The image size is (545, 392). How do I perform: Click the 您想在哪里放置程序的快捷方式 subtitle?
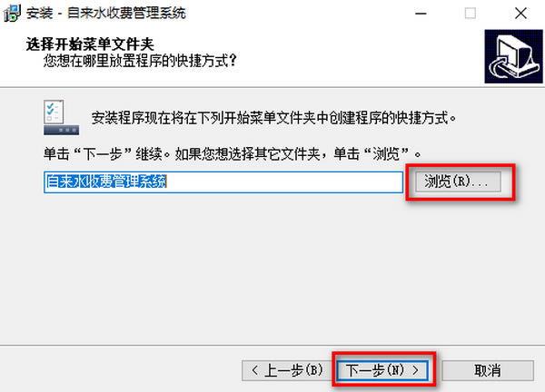[140, 61]
